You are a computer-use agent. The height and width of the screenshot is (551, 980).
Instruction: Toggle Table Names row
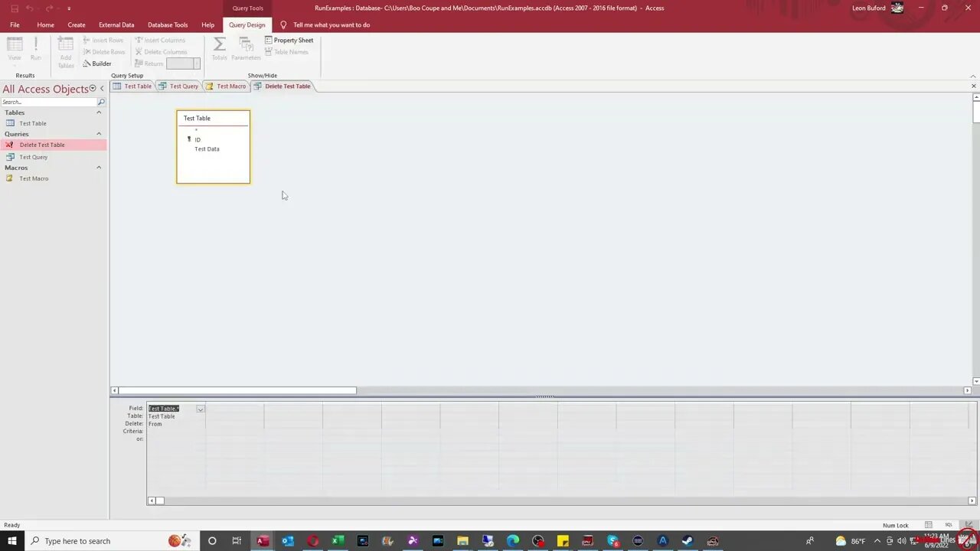coord(286,52)
